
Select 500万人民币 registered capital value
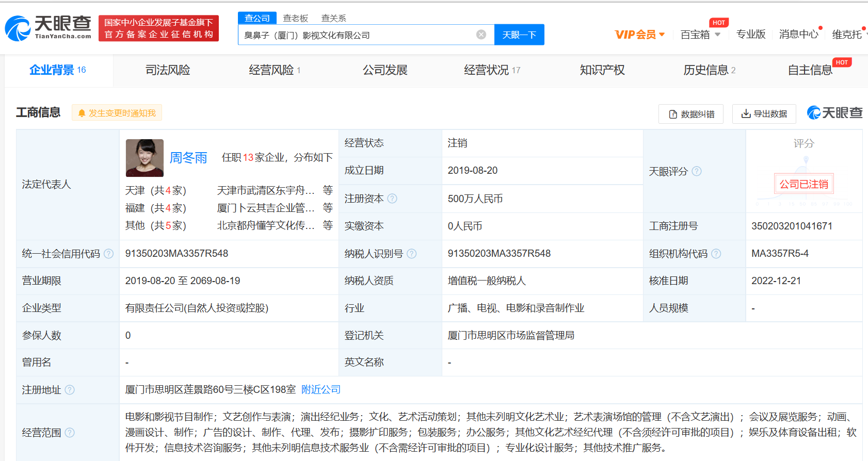(475, 199)
